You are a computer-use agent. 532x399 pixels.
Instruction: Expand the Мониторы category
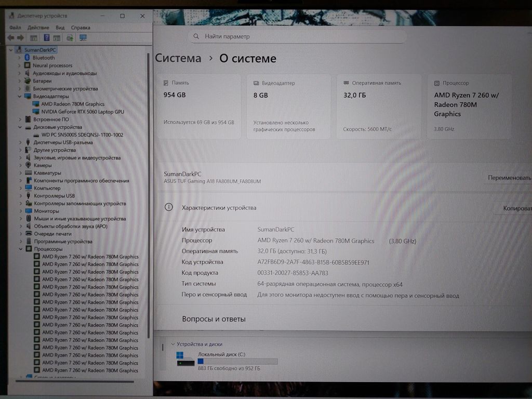point(20,211)
